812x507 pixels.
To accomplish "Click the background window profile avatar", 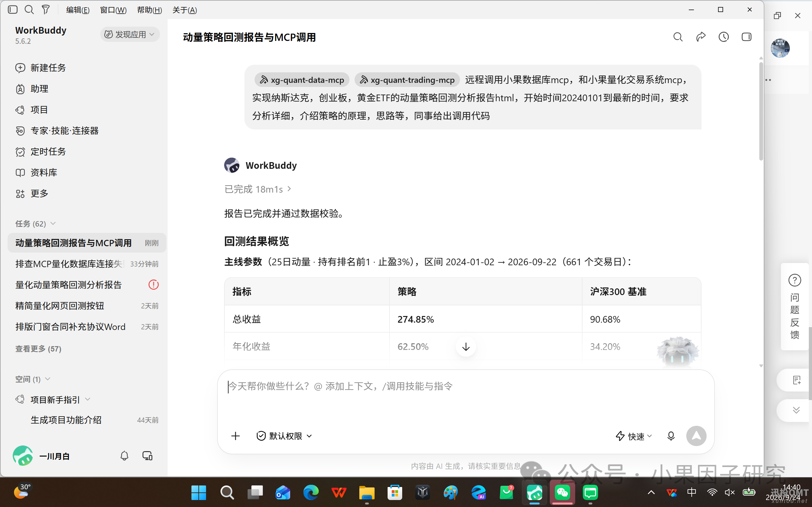I will (780, 48).
